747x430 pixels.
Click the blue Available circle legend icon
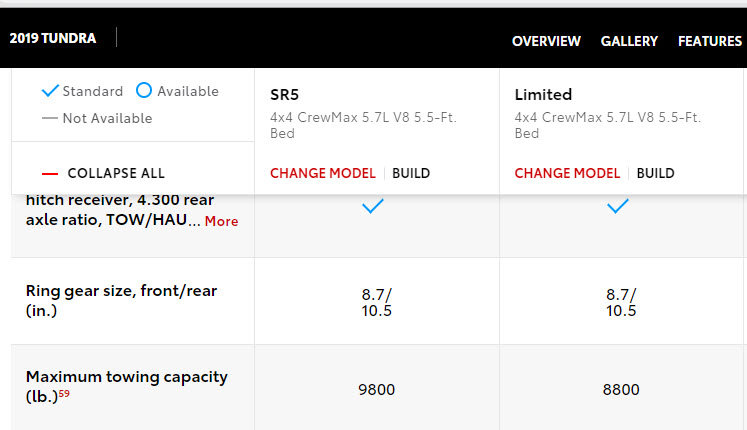click(143, 90)
